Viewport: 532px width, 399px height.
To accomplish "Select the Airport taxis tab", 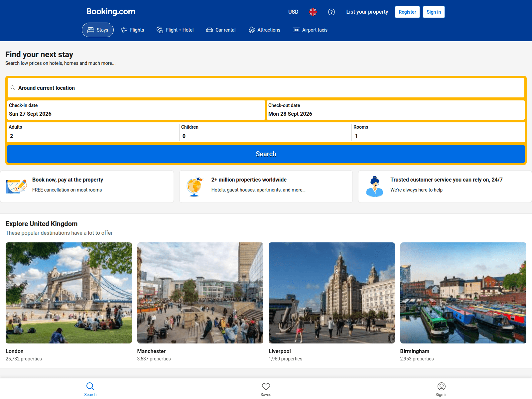I will (x=310, y=30).
